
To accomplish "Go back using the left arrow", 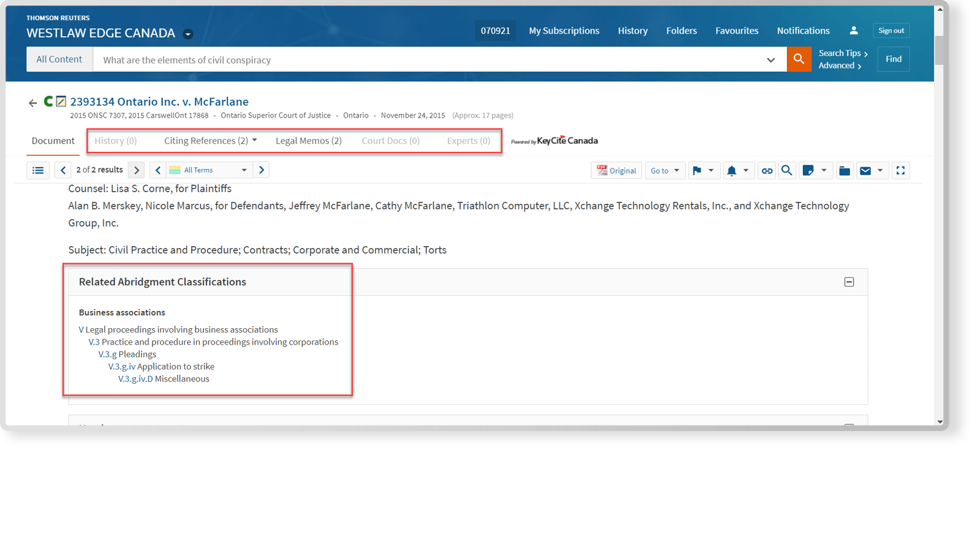I will pyautogui.click(x=32, y=103).
